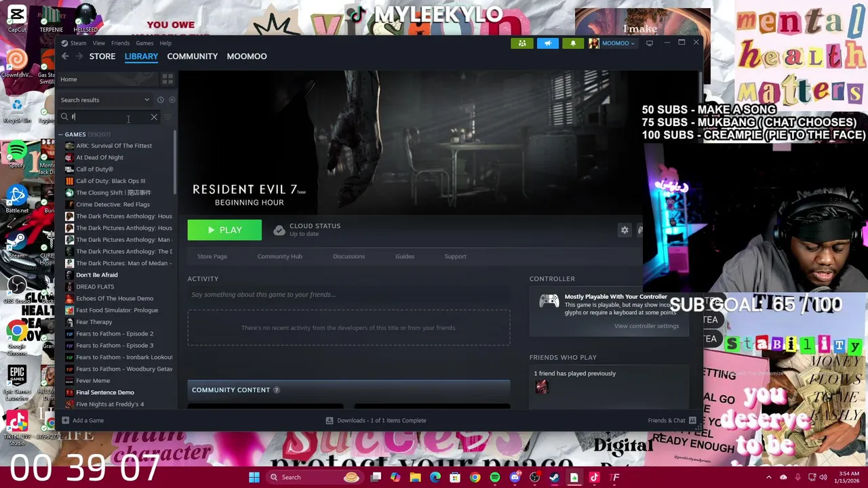Open the Windows Start button

tap(254, 477)
